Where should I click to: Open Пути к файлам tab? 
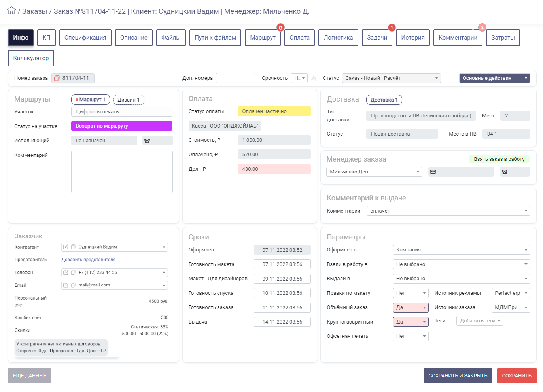click(215, 38)
